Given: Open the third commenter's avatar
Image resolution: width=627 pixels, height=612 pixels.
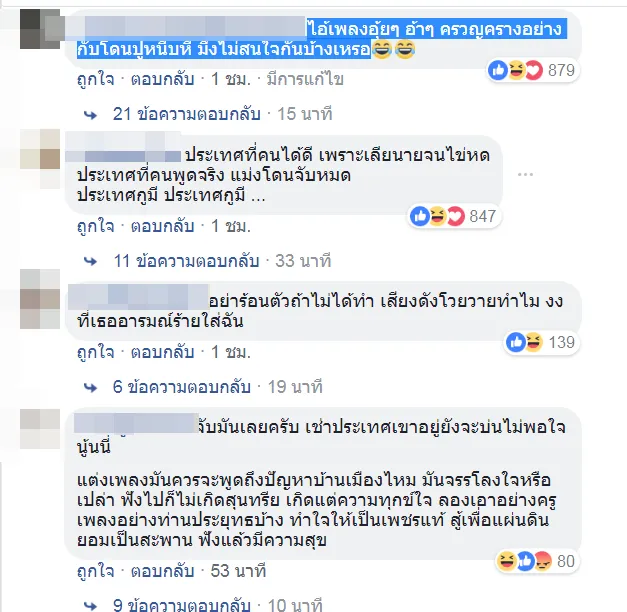Looking at the screenshot, I should [40, 299].
